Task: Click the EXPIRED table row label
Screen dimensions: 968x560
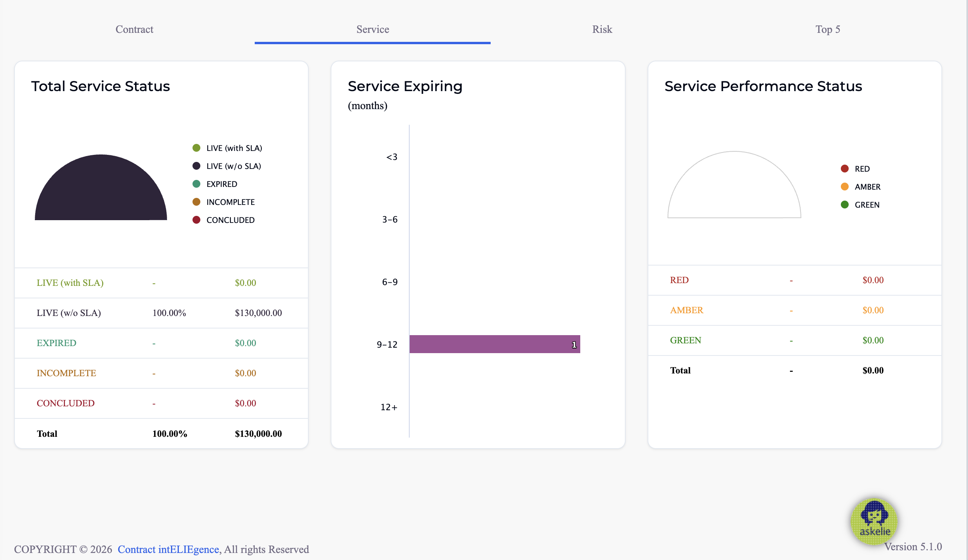Action: point(56,343)
